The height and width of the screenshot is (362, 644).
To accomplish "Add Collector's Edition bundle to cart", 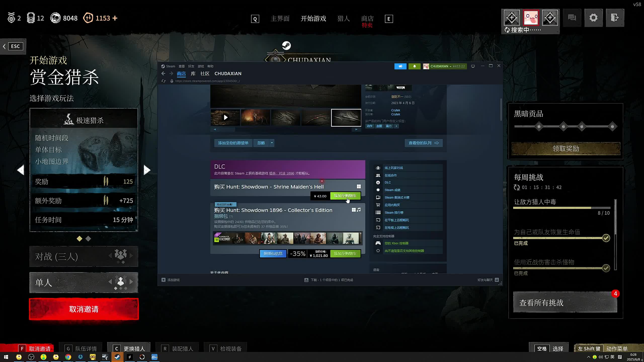I will [x=345, y=254].
